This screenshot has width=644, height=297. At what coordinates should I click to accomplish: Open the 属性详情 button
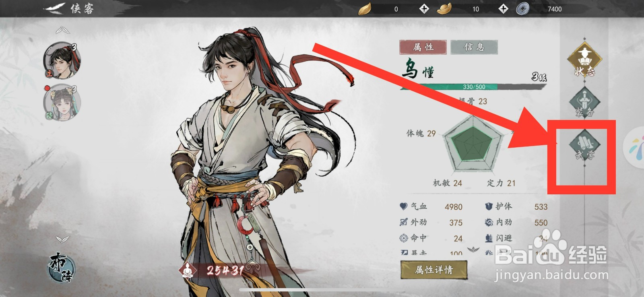click(434, 270)
